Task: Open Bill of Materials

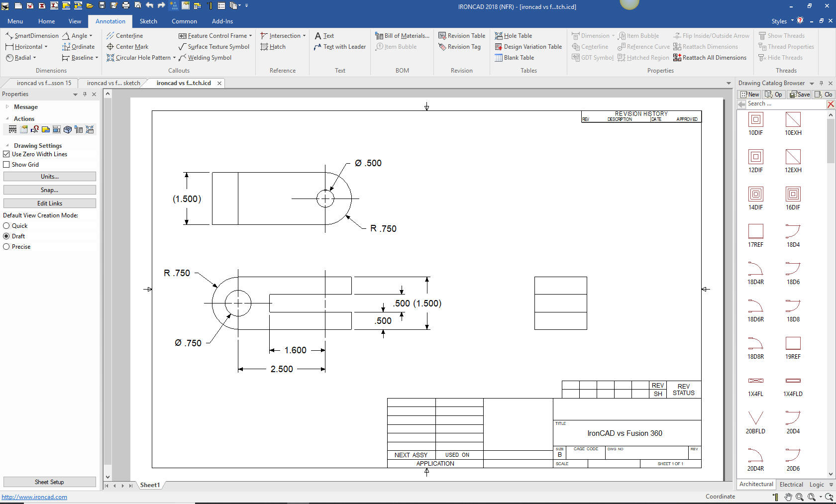Action: pos(402,36)
